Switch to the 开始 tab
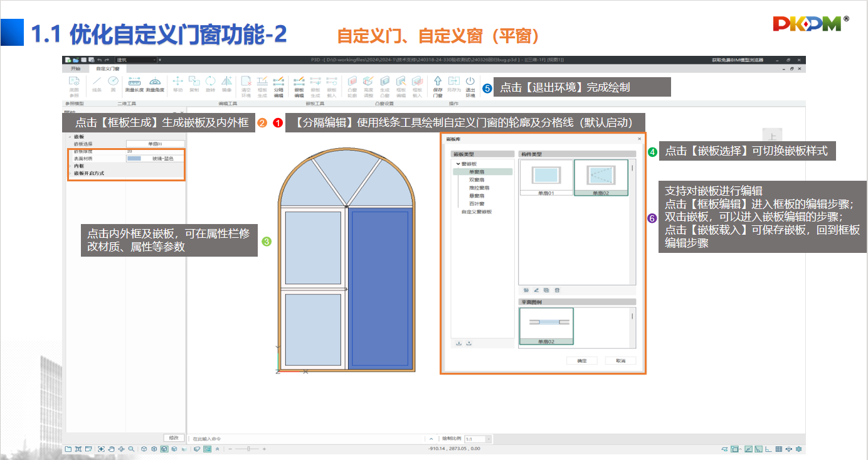 pyautogui.click(x=76, y=68)
